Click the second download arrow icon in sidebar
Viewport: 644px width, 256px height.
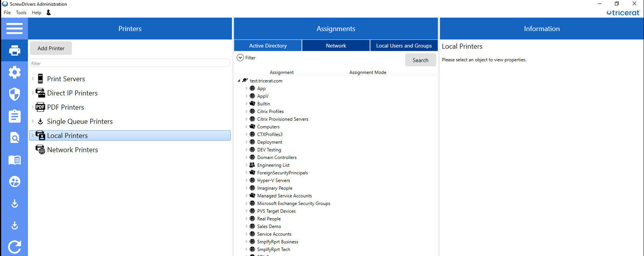click(x=15, y=225)
